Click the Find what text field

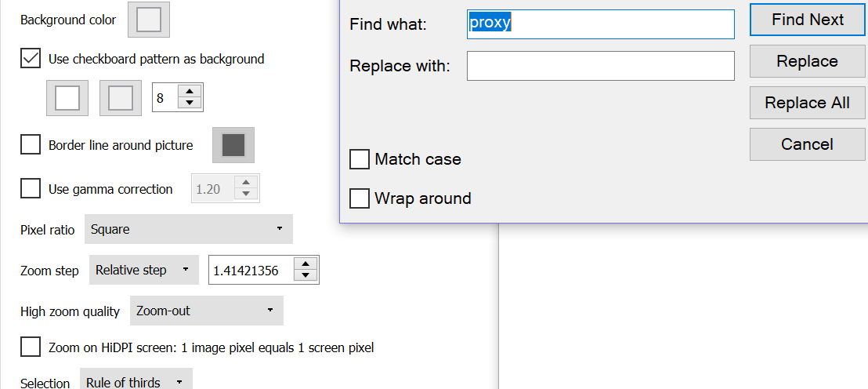pos(600,24)
